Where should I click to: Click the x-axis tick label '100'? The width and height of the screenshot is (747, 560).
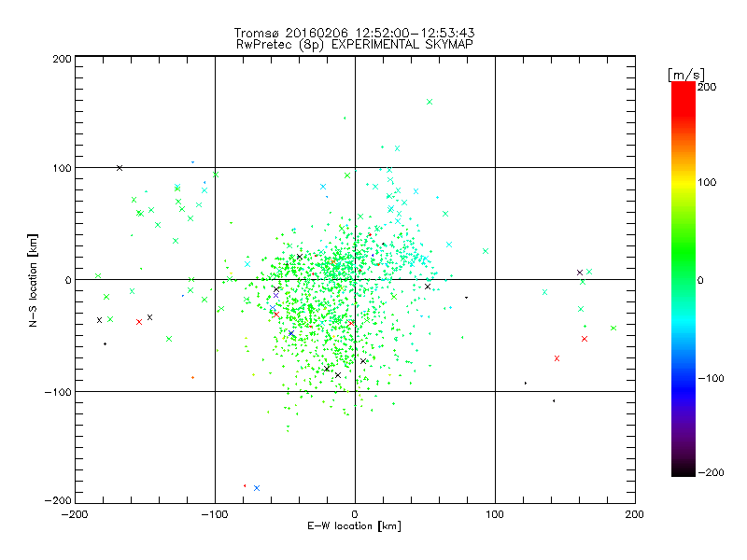pos(495,514)
